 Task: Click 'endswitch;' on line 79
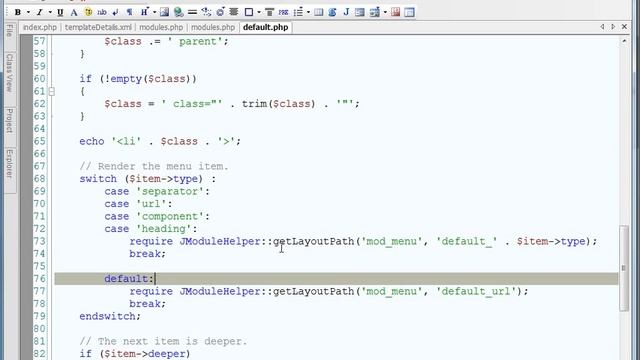[110, 316]
